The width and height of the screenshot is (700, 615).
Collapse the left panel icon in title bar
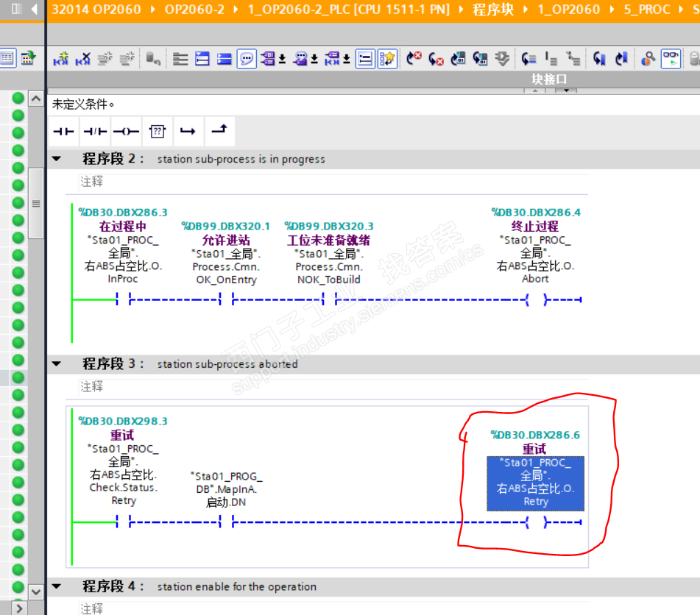pos(16,9)
